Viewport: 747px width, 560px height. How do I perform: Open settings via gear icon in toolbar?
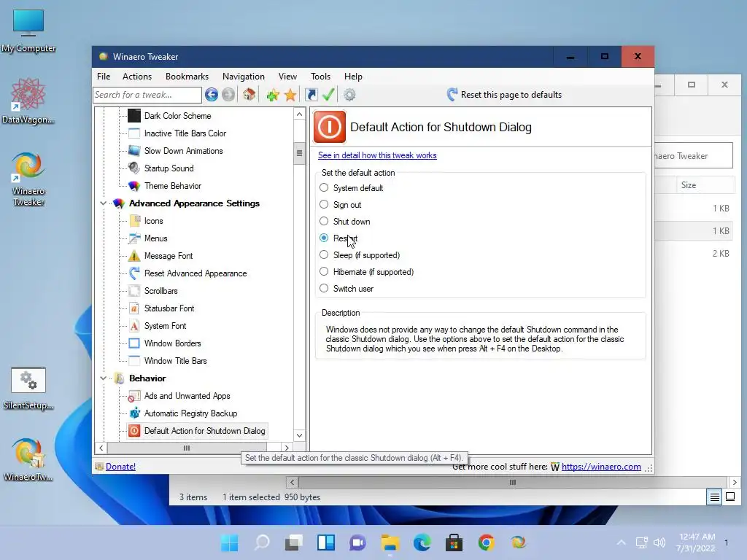349,95
